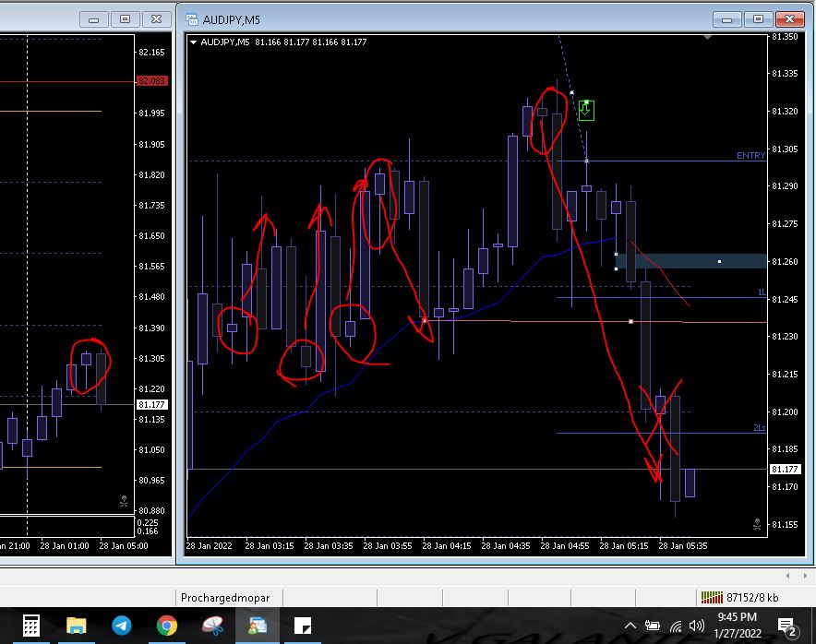This screenshot has width=816, height=644.
Task: Open the volume control in system tray
Action: (697, 626)
